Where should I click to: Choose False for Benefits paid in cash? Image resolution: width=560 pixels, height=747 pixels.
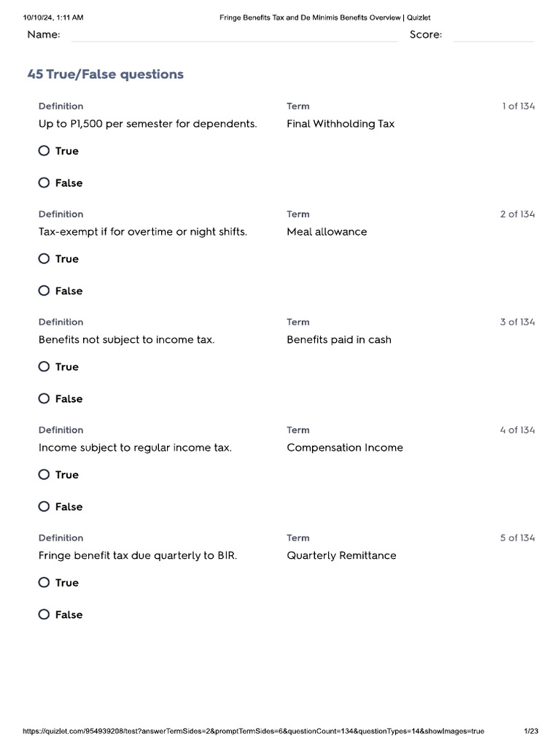tap(44, 399)
